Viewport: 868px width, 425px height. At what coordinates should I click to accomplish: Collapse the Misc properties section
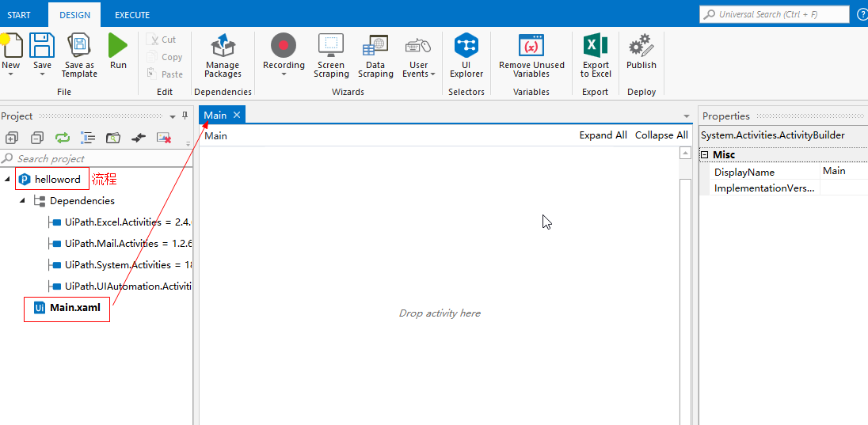(704, 155)
